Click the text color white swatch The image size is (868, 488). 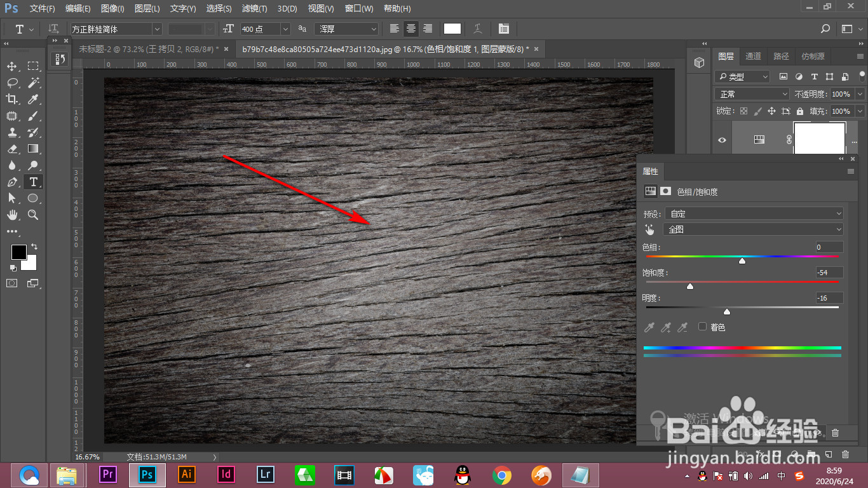coord(452,29)
